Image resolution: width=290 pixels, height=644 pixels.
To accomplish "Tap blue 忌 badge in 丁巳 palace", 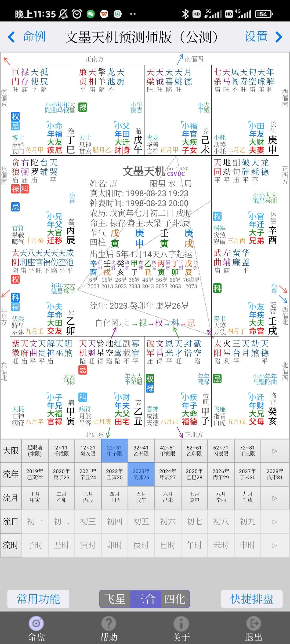I will pos(16,126).
